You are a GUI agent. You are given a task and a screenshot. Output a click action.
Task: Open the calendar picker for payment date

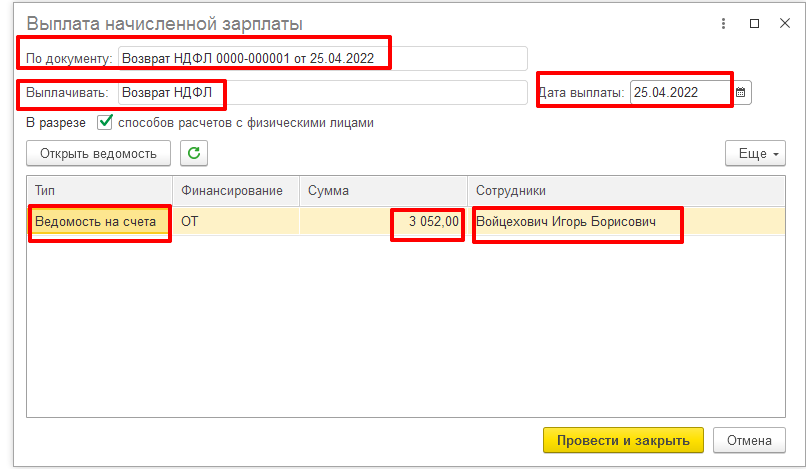pyautogui.click(x=741, y=93)
